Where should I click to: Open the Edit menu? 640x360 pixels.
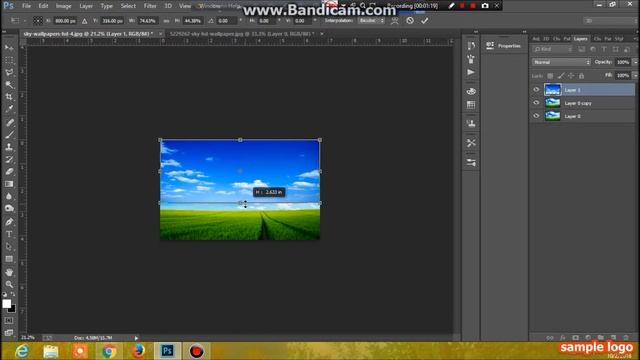(x=43, y=6)
